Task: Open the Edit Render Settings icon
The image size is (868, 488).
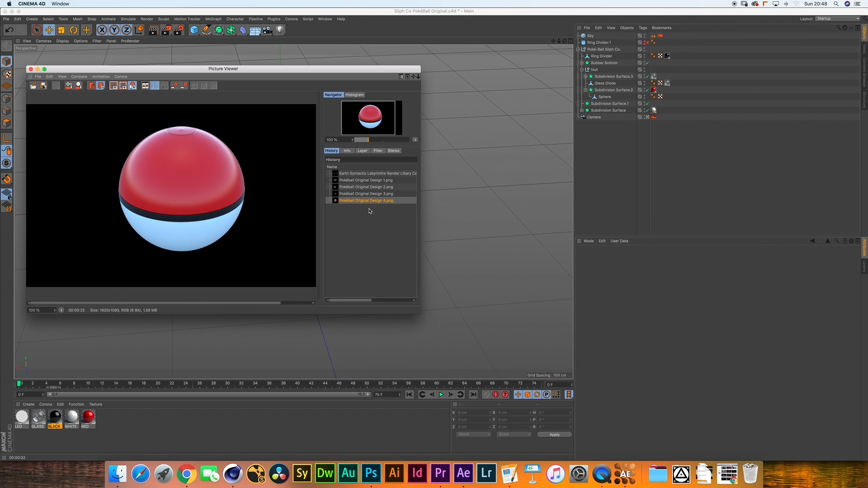Action: click(x=179, y=30)
